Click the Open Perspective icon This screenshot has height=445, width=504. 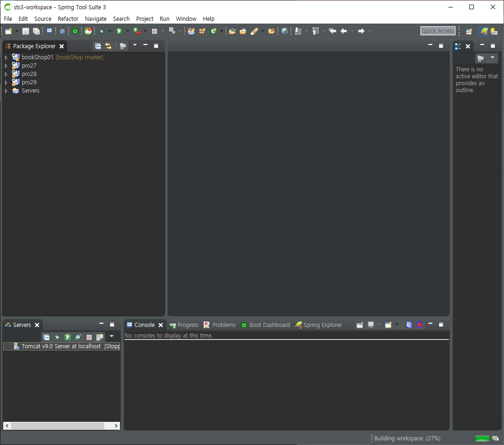click(x=469, y=31)
